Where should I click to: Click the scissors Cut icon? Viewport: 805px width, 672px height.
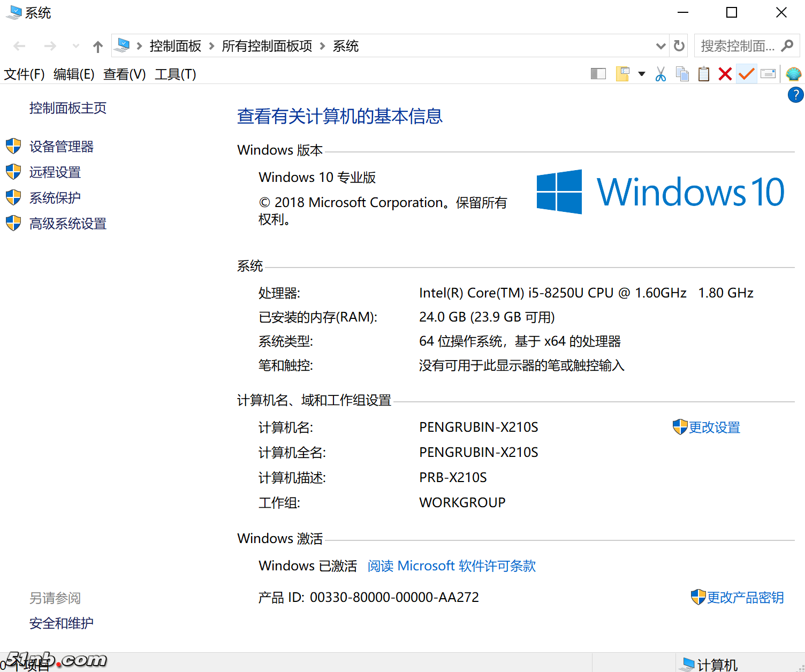coord(660,74)
